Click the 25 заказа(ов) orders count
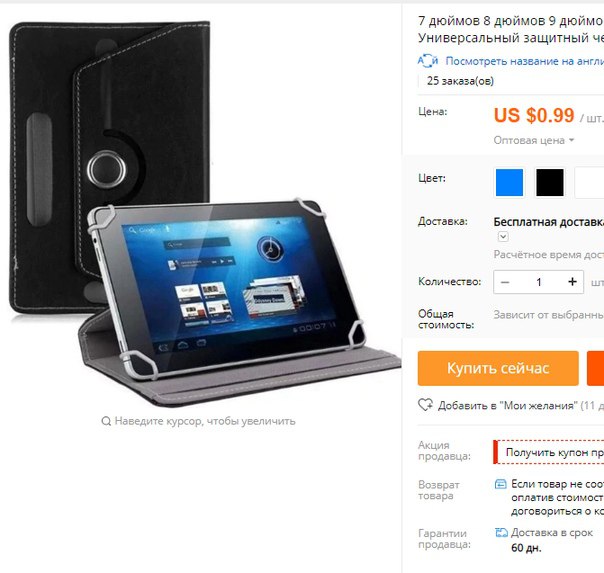604x573 pixels. click(x=460, y=81)
